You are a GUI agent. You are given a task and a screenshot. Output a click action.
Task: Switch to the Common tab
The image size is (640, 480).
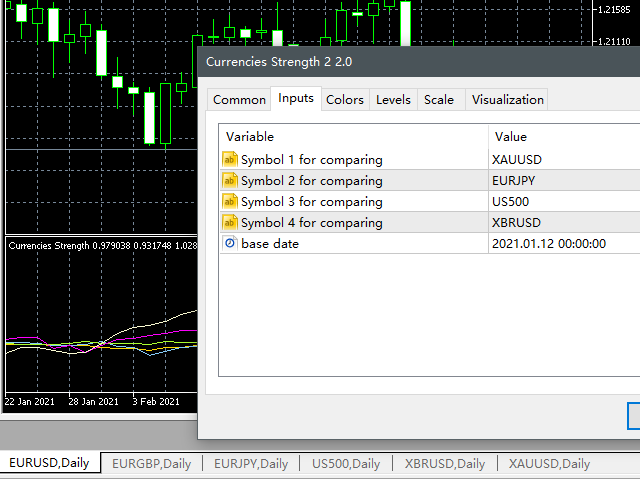click(239, 99)
